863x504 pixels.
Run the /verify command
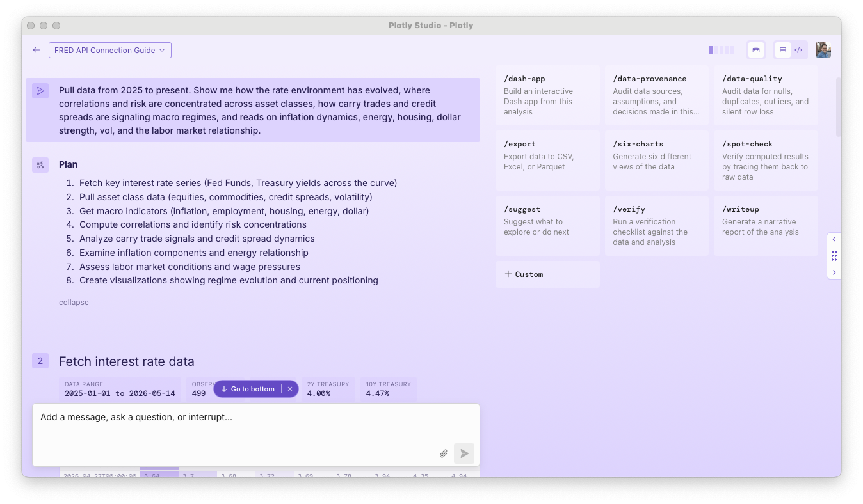657,226
